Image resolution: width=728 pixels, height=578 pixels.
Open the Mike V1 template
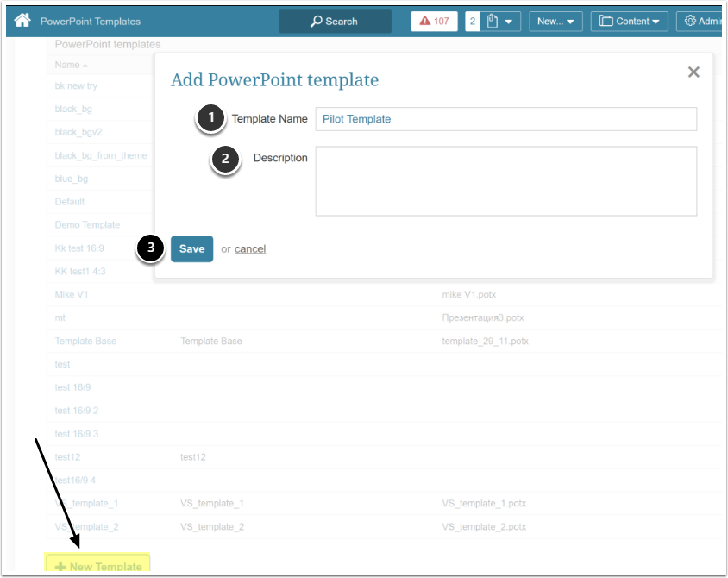[72, 294]
